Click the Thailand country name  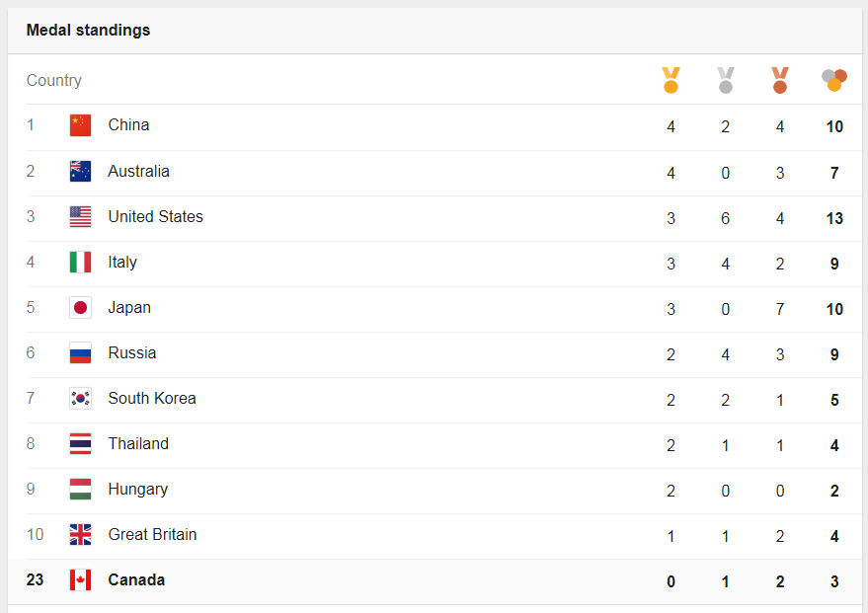tap(138, 444)
